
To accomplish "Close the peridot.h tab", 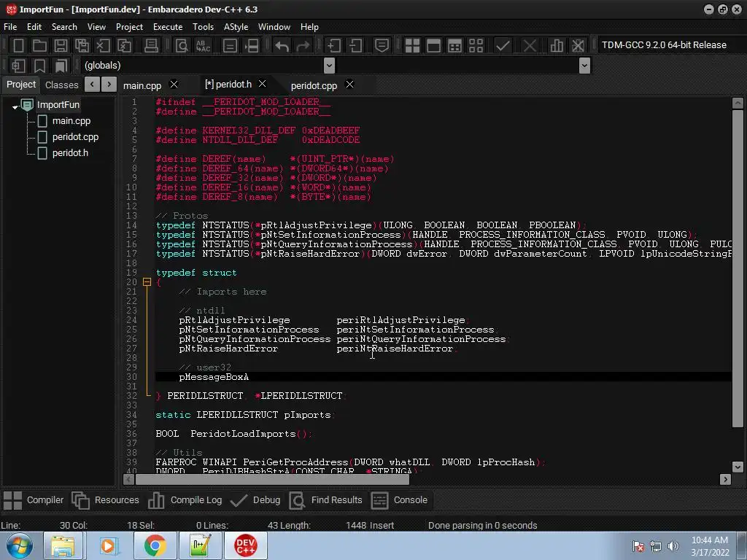I will point(262,84).
